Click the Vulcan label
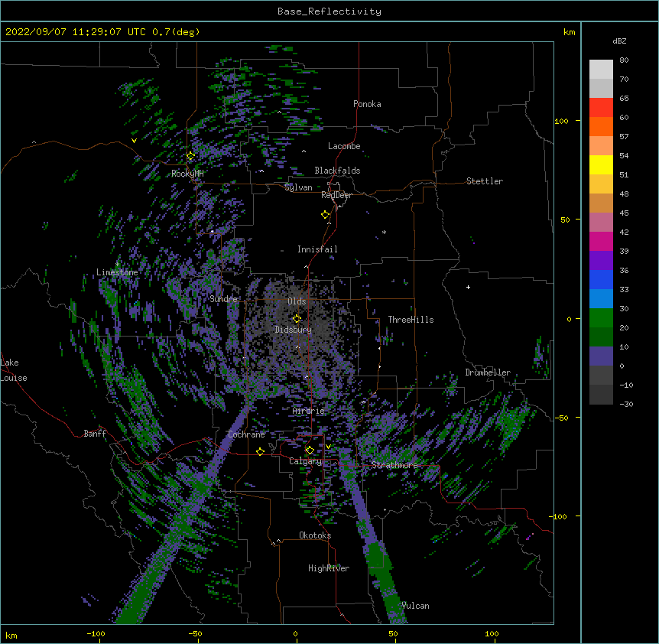The height and width of the screenshot is (644, 659). 415,606
